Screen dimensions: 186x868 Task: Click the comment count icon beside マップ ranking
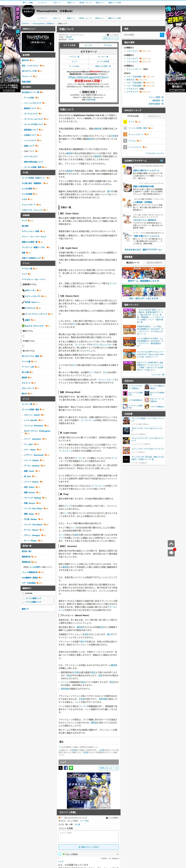point(136,122)
